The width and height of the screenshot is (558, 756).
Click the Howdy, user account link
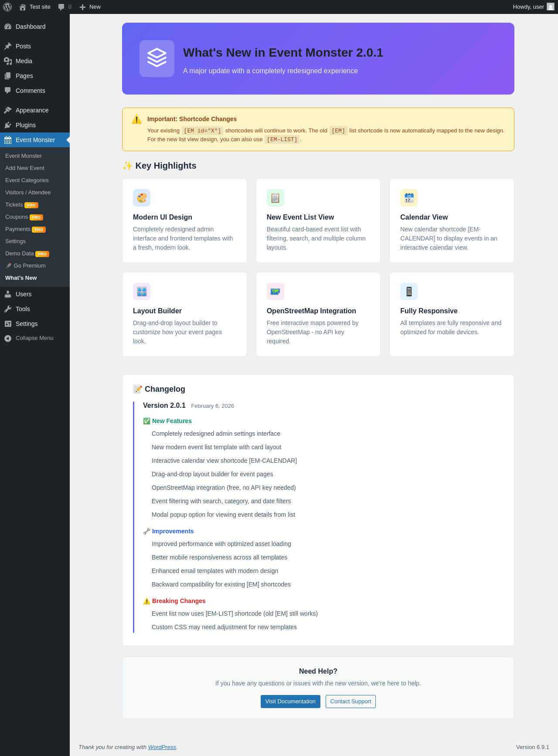[x=533, y=7]
